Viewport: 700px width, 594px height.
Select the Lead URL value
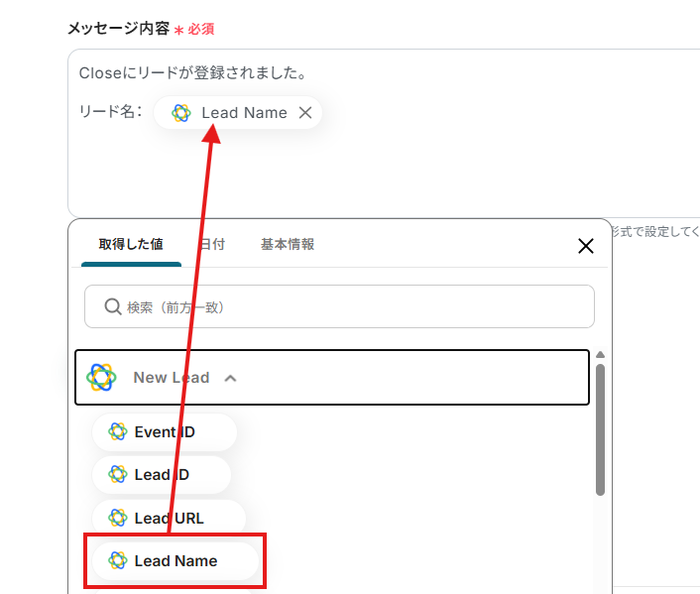point(169,519)
